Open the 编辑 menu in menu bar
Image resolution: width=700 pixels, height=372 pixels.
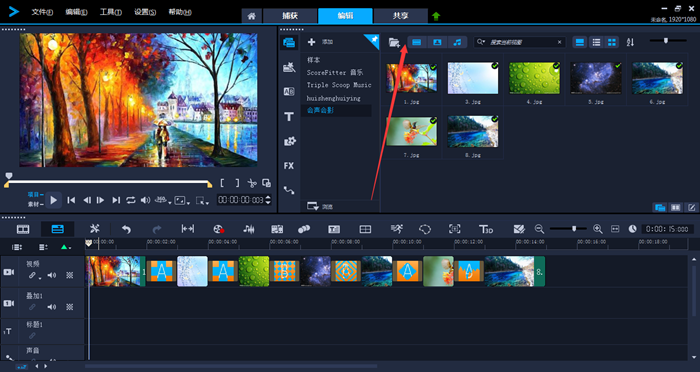click(76, 13)
